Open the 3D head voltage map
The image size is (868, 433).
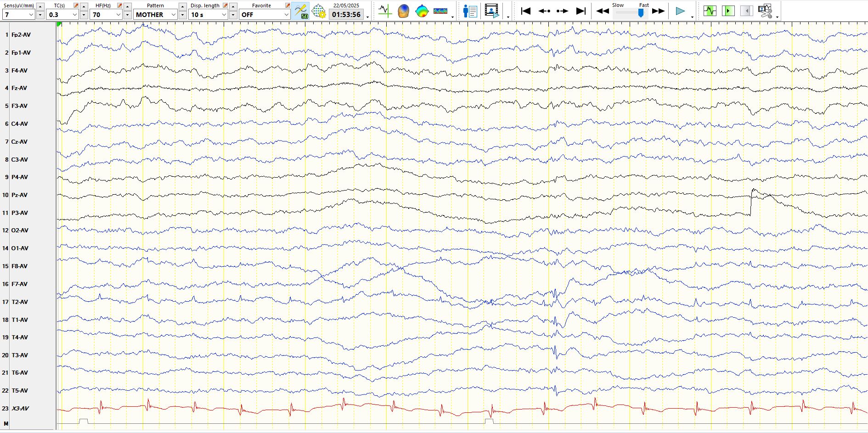point(403,11)
